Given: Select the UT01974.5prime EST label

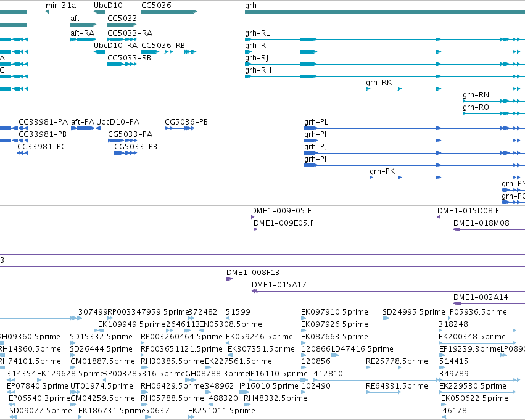Looking at the screenshot, I should coord(101,387).
